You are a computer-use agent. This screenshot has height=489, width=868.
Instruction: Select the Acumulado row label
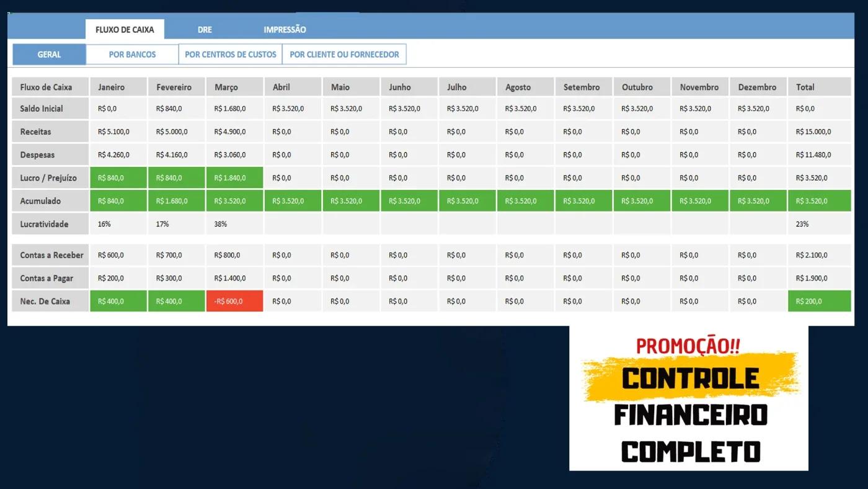pyautogui.click(x=50, y=201)
